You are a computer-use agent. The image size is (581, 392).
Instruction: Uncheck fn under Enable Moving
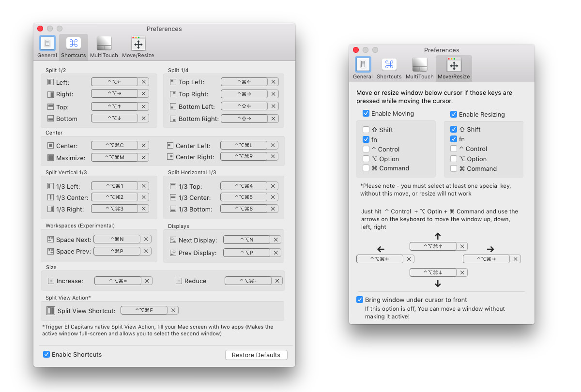tap(367, 139)
